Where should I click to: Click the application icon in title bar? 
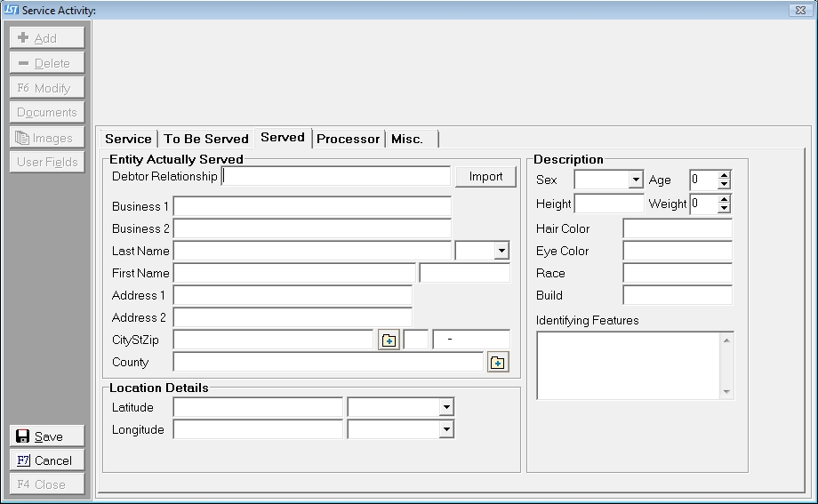[x=11, y=10]
